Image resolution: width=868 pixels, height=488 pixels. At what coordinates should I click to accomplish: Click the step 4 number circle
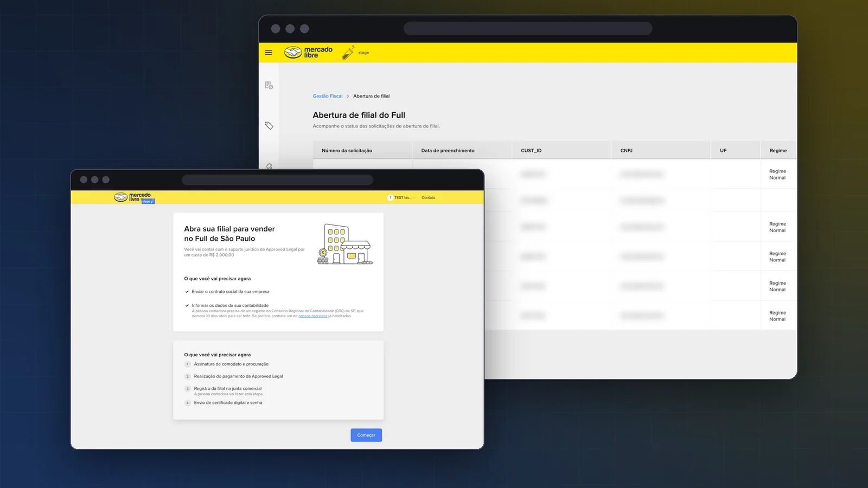(x=188, y=403)
